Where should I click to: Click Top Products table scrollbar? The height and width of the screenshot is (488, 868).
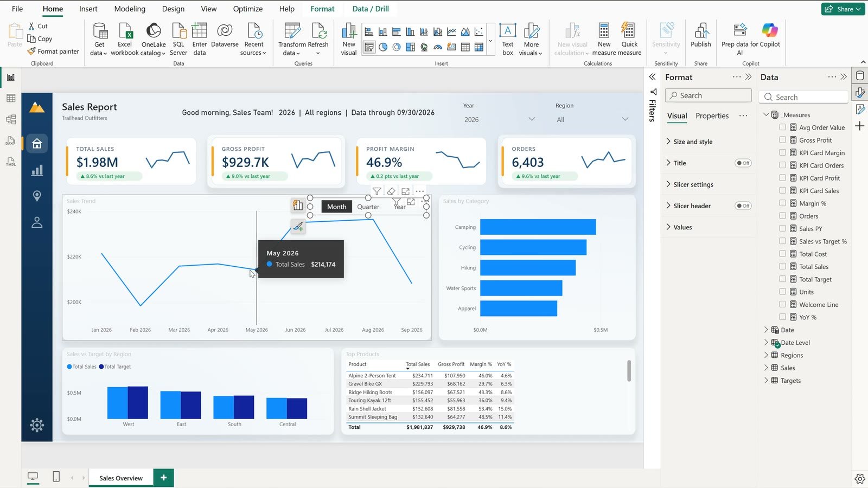[x=629, y=371]
